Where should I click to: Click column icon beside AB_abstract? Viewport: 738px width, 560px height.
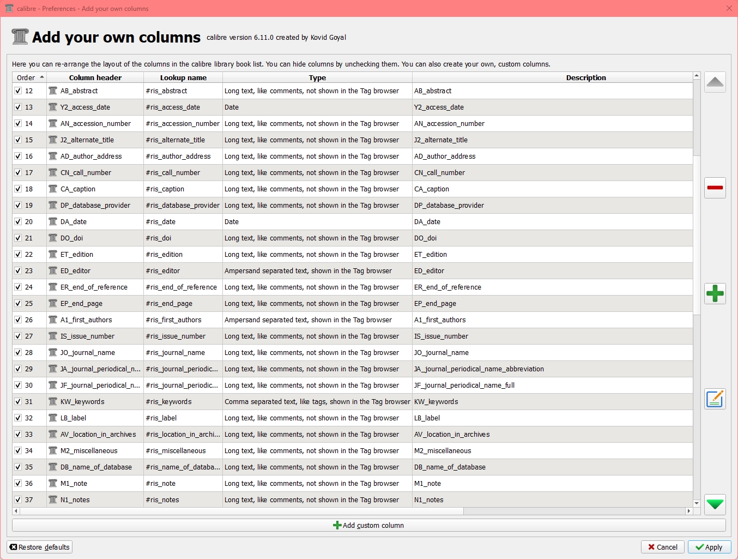click(x=53, y=91)
